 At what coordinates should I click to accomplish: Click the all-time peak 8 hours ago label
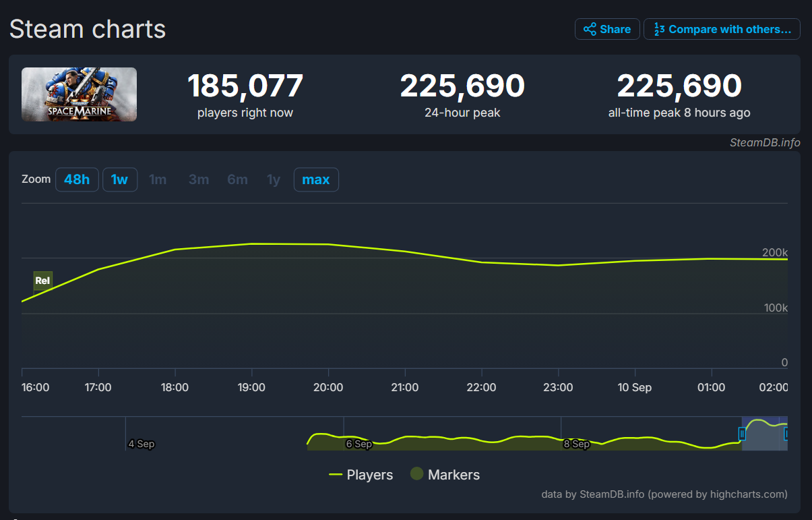tap(679, 113)
